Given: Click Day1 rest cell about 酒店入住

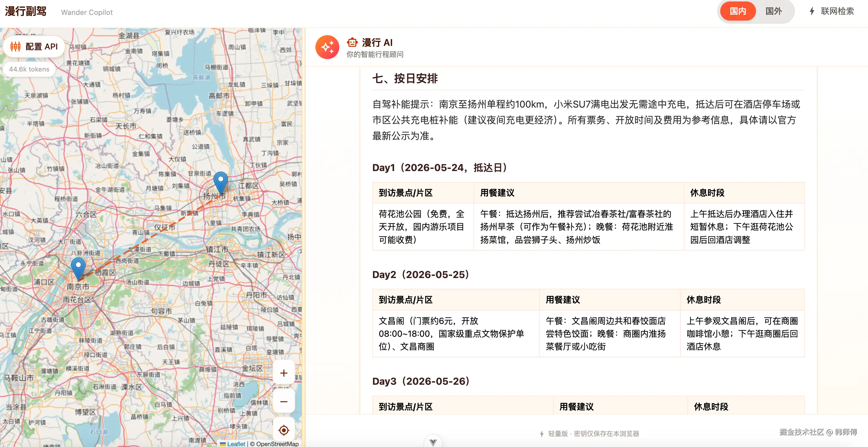Looking at the screenshot, I should pos(744,226).
